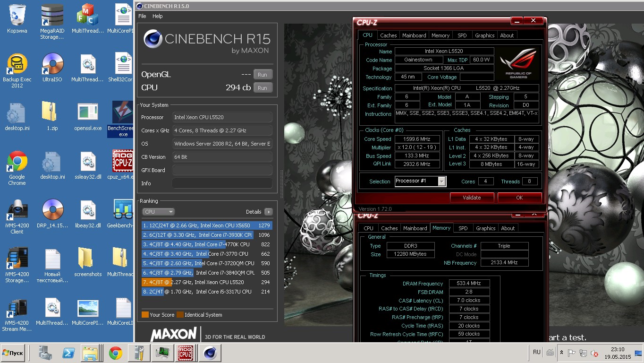The image size is (644, 363).
Task: Open the CPU ranking type dropdown
Action: coord(158,212)
